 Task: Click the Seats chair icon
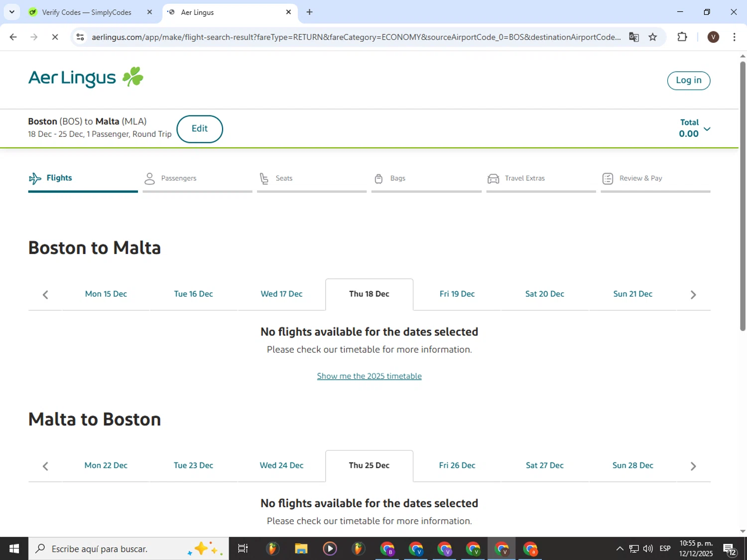point(264,179)
